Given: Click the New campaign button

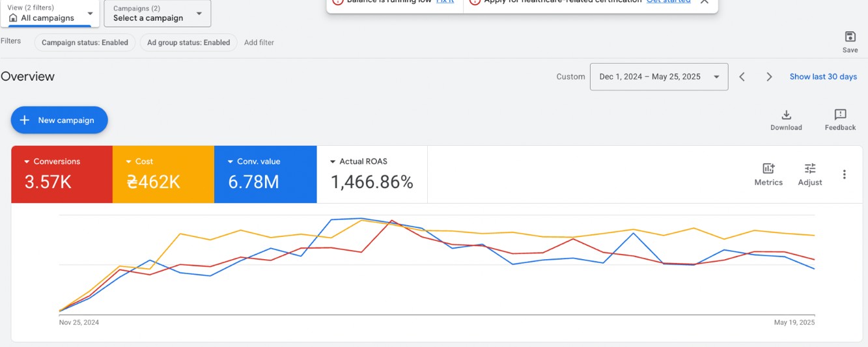Looking at the screenshot, I should (59, 120).
